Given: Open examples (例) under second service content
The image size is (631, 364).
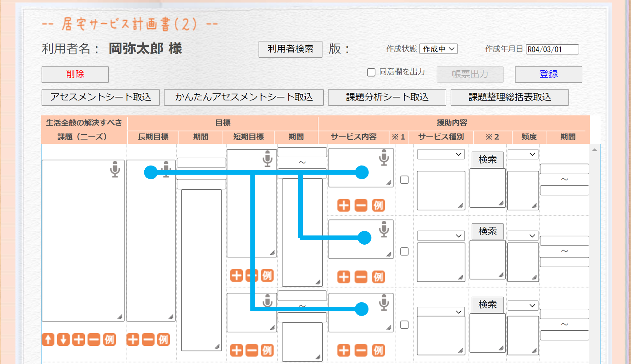Looking at the screenshot, I should (x=378, y=277).
